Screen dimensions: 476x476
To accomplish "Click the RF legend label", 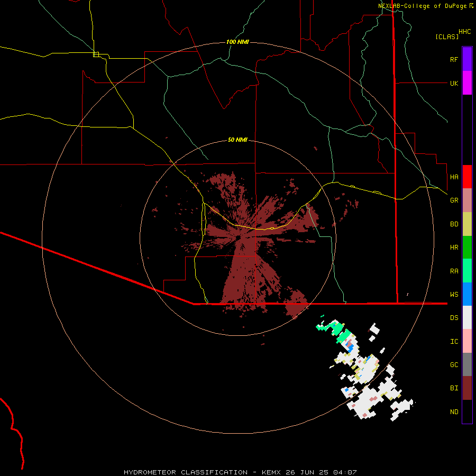I will [454, 59].
